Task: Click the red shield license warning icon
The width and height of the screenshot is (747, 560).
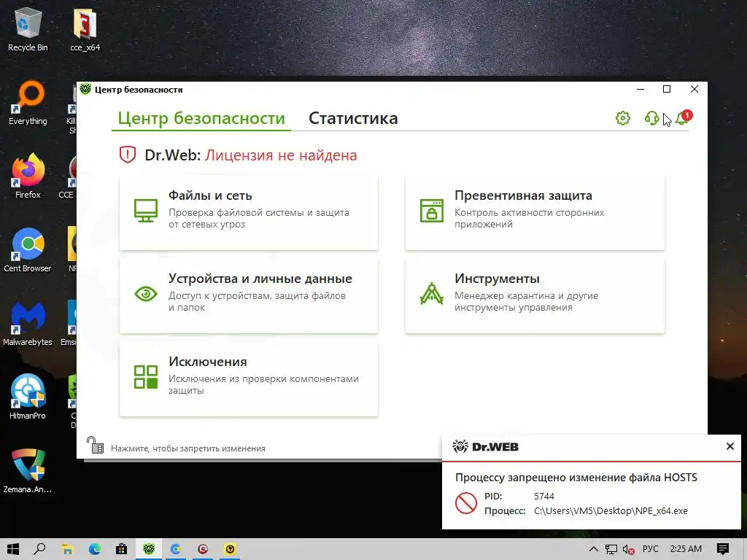Action: point(128,155)
